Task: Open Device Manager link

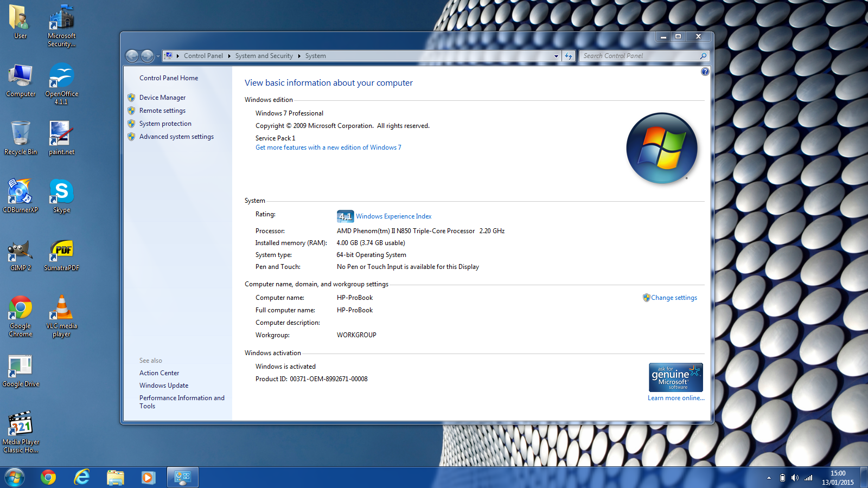Action: point(162,98)
